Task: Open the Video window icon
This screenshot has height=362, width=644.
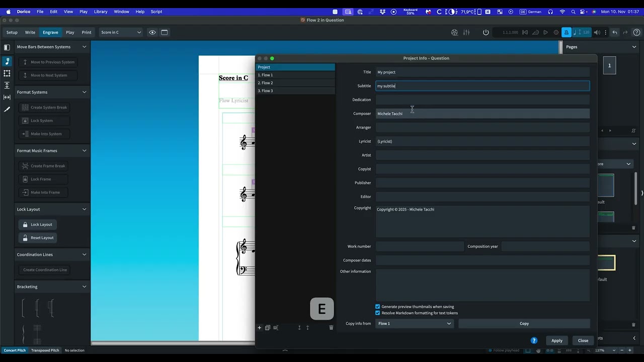Action: pyautogui.click(x=454, y=32)
